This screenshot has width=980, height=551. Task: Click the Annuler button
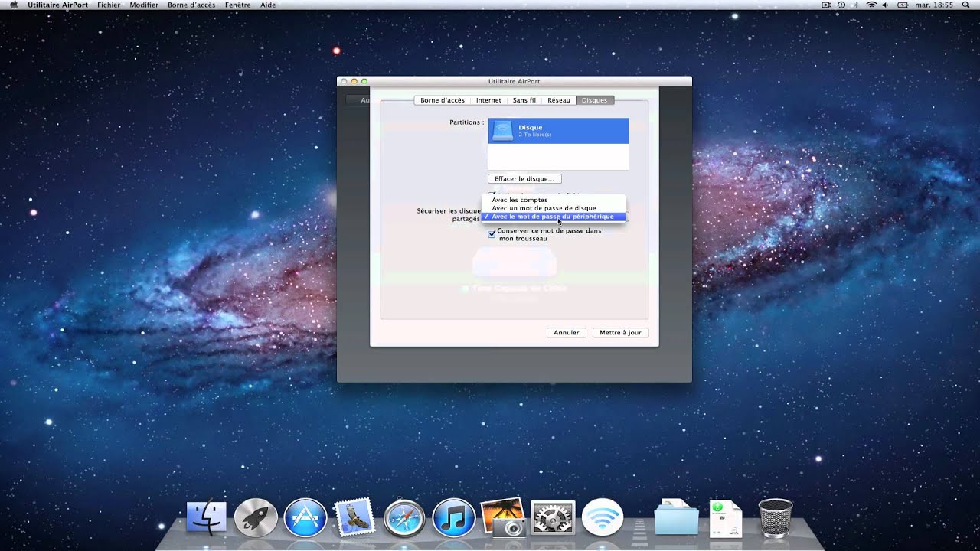[567, 333]
